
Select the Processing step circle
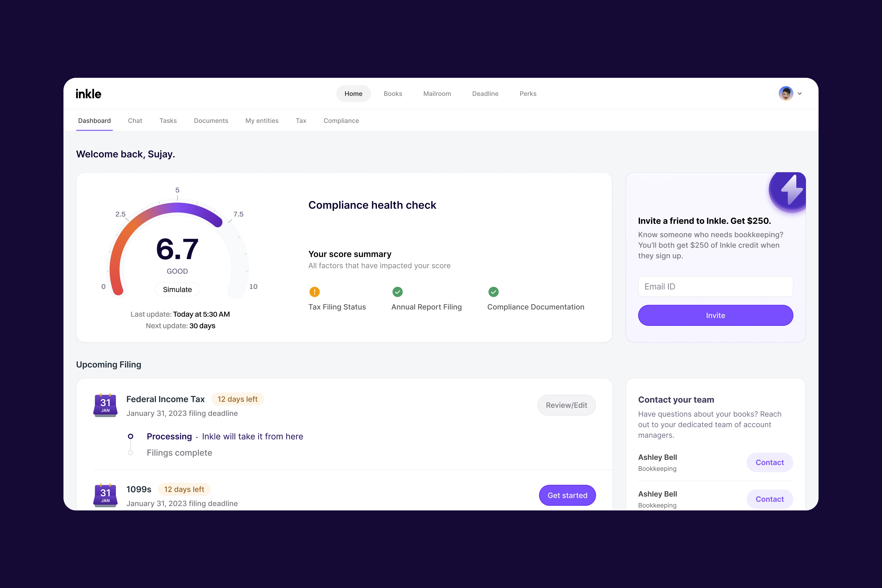click(131, 436)
